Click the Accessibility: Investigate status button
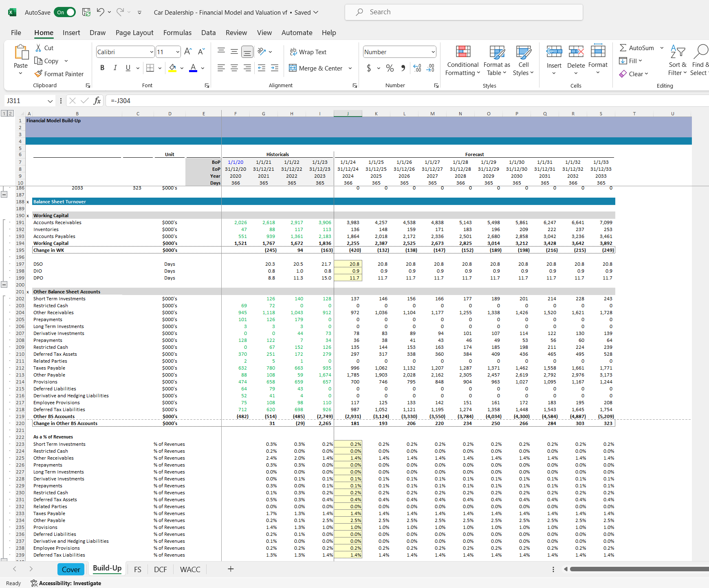 click(x=66, y=583)
